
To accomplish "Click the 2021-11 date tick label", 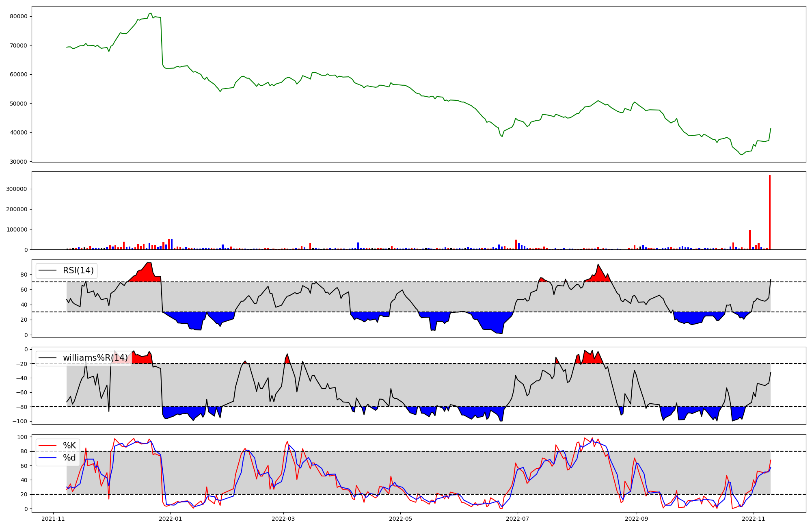I will coord(53,519).
